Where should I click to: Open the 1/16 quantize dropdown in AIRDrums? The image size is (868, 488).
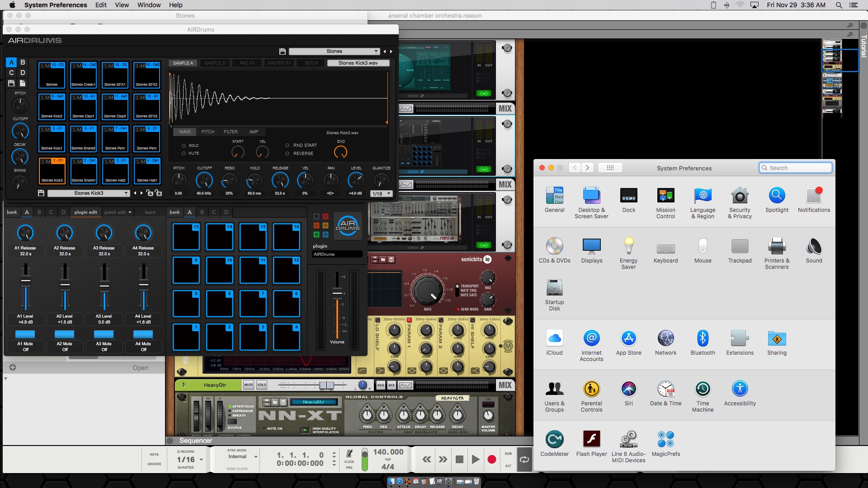[x=381, y=194]
